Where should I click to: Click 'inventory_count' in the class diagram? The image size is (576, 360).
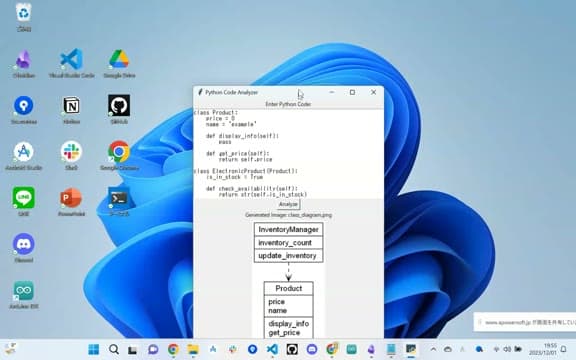(285, 243)
